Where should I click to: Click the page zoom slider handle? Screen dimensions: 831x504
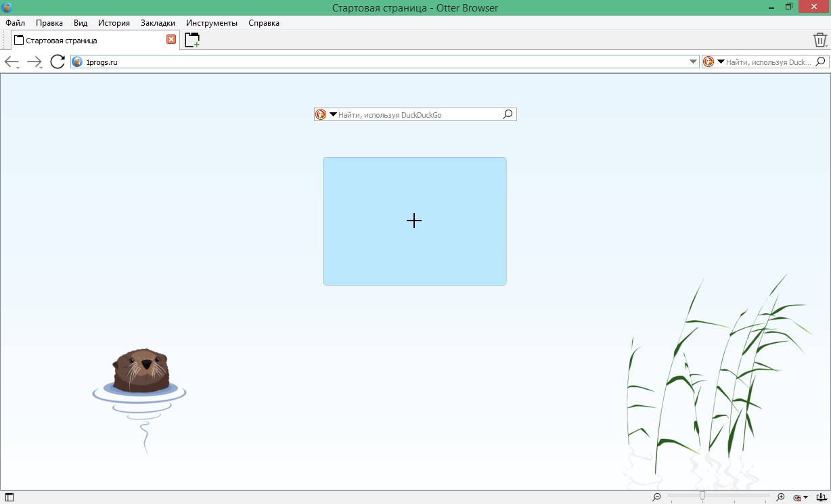coord(702,497)
